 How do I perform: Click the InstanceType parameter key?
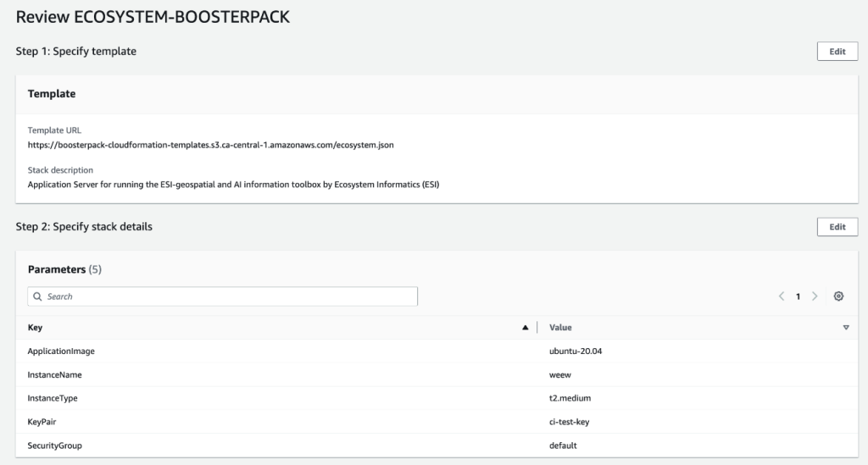(53, 398)
